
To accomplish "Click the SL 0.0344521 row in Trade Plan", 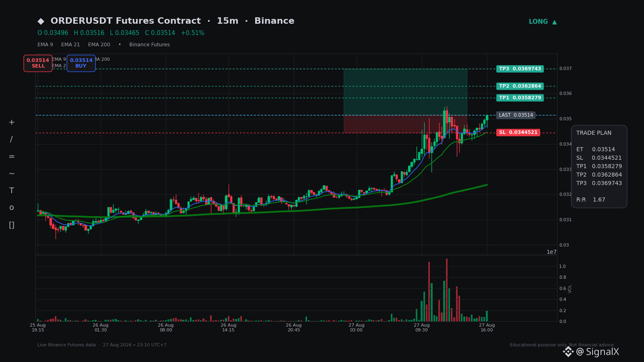I will pos(599,158).
